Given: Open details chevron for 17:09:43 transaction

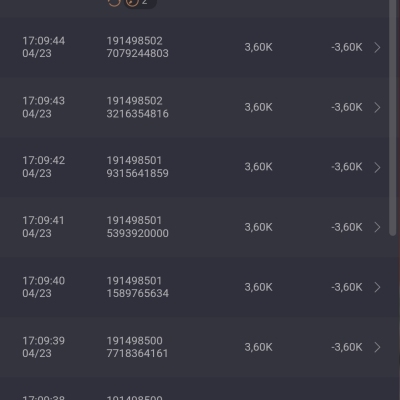Looking at the screenshot, I should click(377, 107).
